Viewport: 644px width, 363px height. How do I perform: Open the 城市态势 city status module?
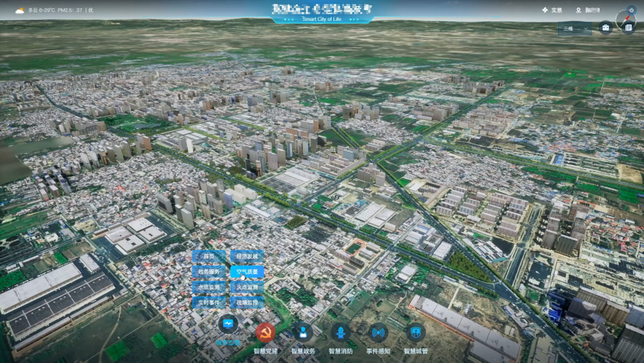(x=228, y=325)
